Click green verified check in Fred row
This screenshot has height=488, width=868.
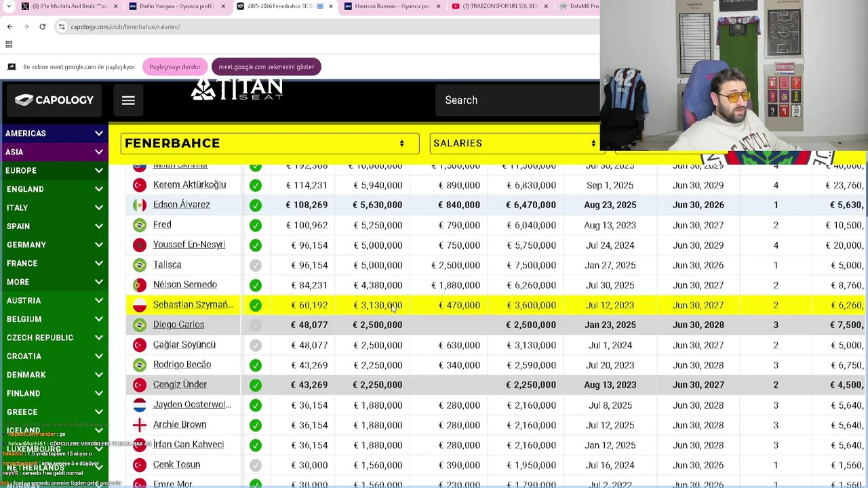pos(256,225)
